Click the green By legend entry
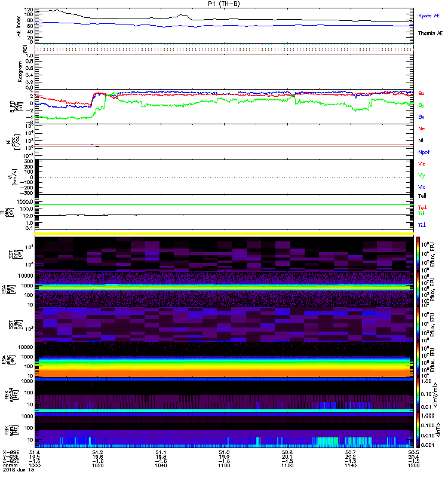The image size is (448, 478). [421, 105]
